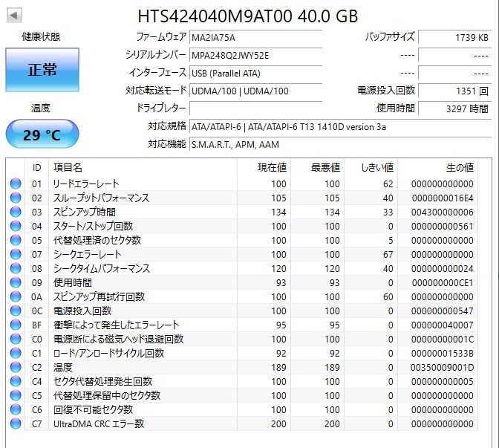Select the スタート/ストップ回数 attribute name

pos(93,226)
